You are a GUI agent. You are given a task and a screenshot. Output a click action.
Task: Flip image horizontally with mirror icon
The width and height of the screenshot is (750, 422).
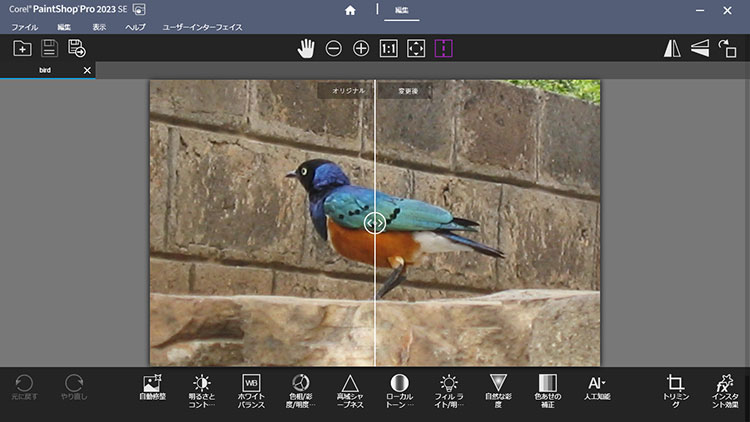pos(673,48)
